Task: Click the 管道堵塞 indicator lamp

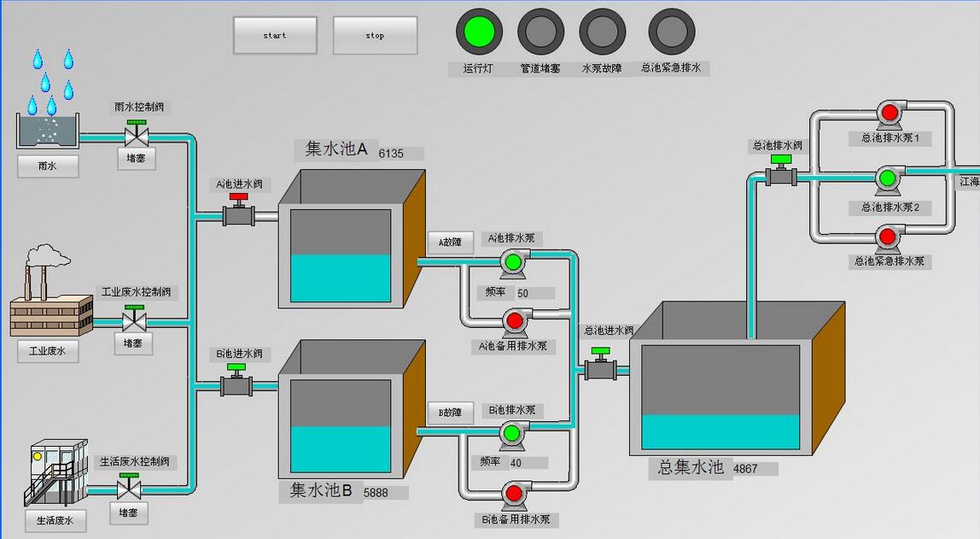Action: tap(540, 32)
